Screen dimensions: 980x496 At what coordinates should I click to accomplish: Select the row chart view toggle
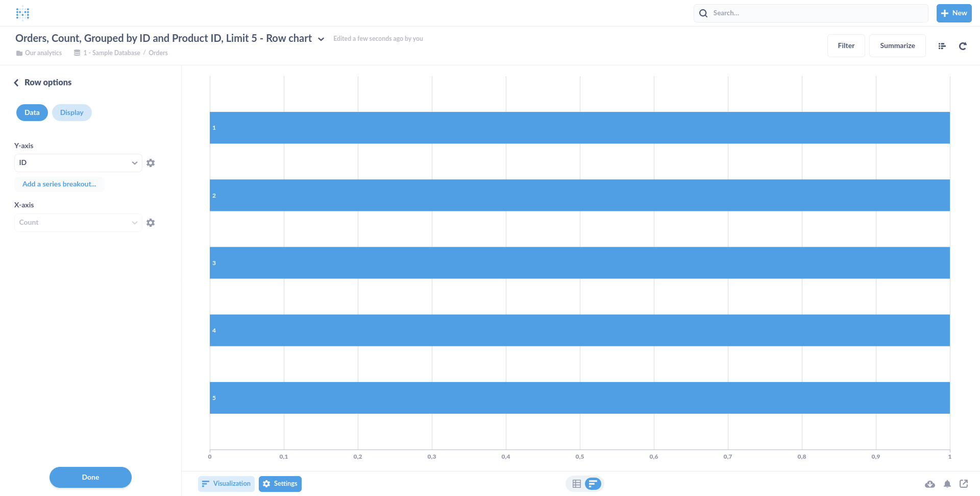593,483
